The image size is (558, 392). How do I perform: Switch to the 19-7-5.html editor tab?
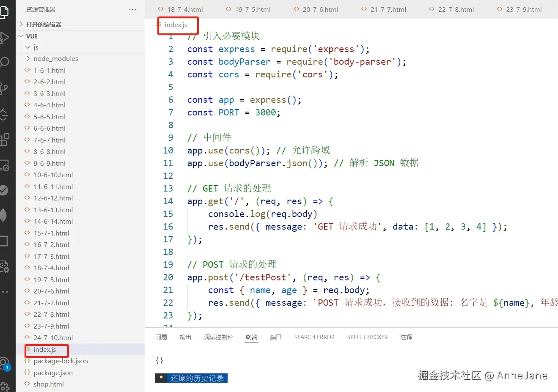pyautogui.click(x=248, y=9)
